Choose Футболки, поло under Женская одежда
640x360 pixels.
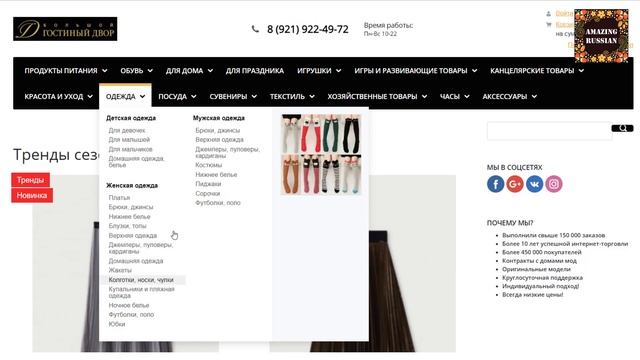(131, 315)
